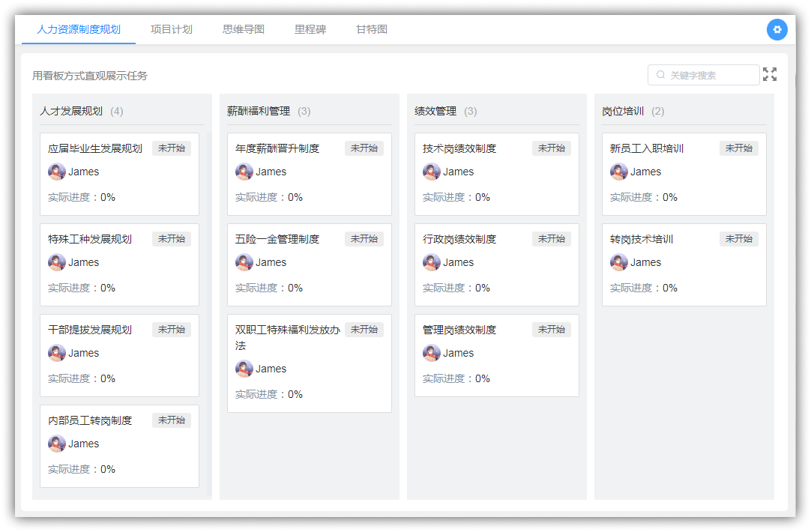Click 实际进度 0% on 管理岗绩效制度 card
Screen dimensions: 811x532
456,378
